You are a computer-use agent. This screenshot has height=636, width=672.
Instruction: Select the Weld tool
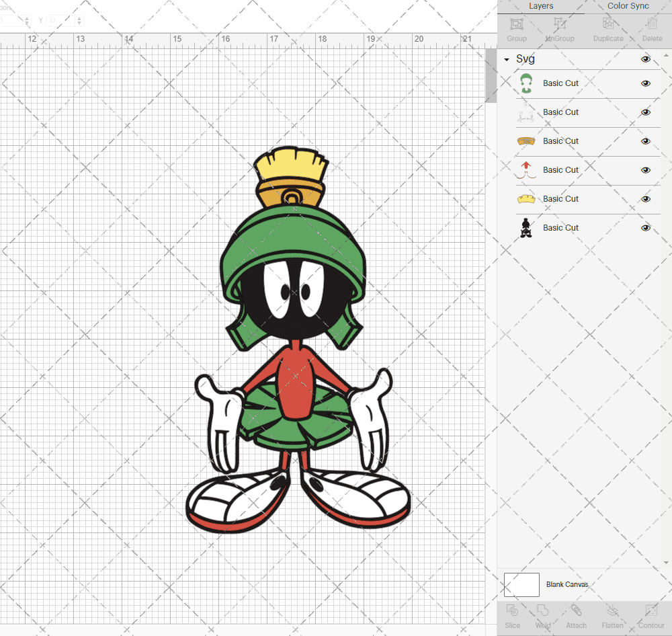click(543, 615)
